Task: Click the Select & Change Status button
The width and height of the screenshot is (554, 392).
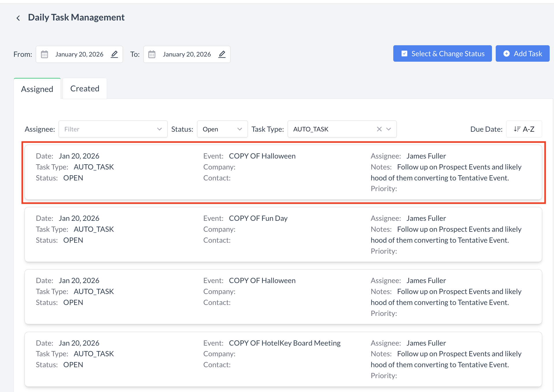Action: (x=442, y=53)
